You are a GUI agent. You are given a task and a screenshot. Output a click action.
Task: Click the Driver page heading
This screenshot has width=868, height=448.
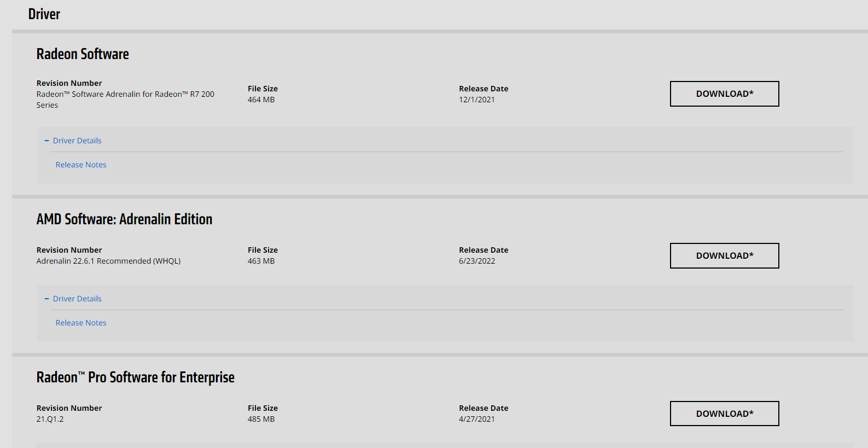44,14
